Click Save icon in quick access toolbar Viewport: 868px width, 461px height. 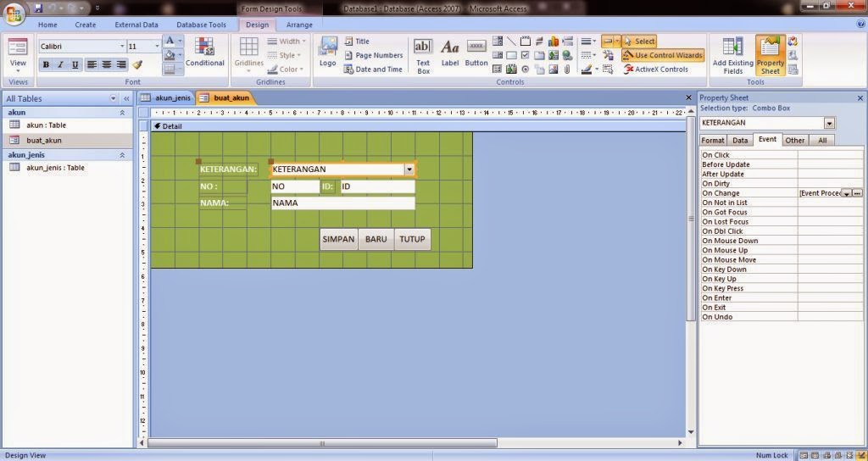[x=38, y=8]
